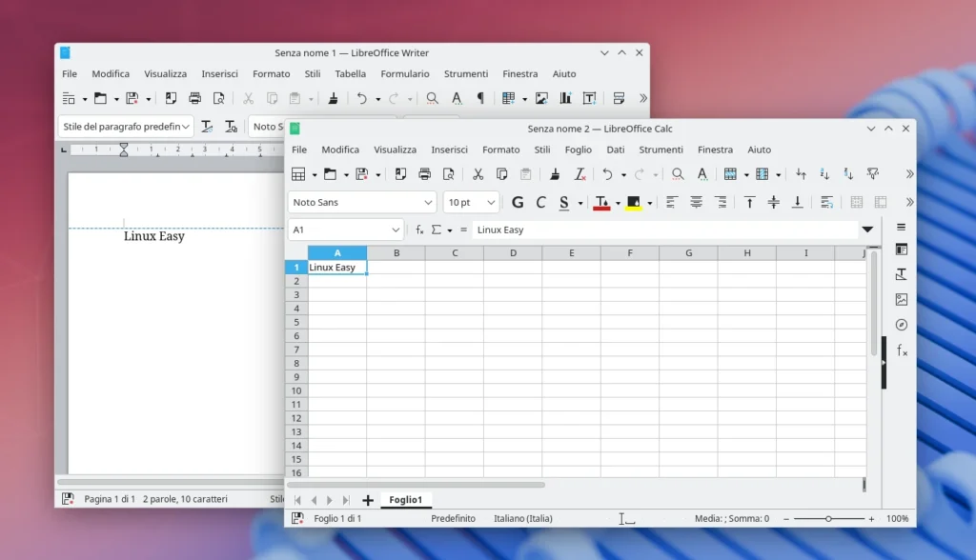
Task: Open the Funzioni panel in the sidebar
Action: click(x=901, y=350)
